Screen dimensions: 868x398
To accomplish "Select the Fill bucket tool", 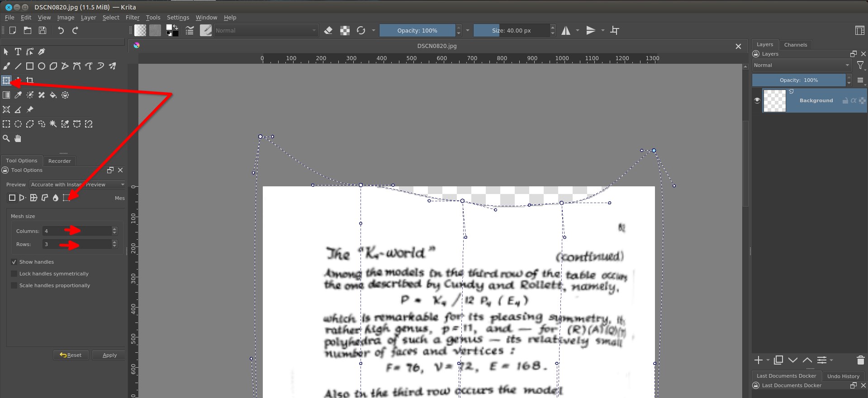I will (x=53, y=95).
